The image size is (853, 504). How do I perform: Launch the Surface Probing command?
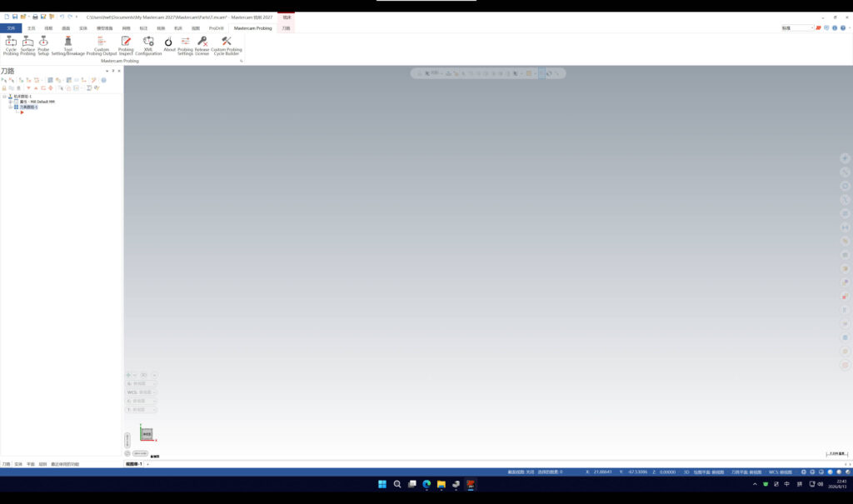(27, 46)
